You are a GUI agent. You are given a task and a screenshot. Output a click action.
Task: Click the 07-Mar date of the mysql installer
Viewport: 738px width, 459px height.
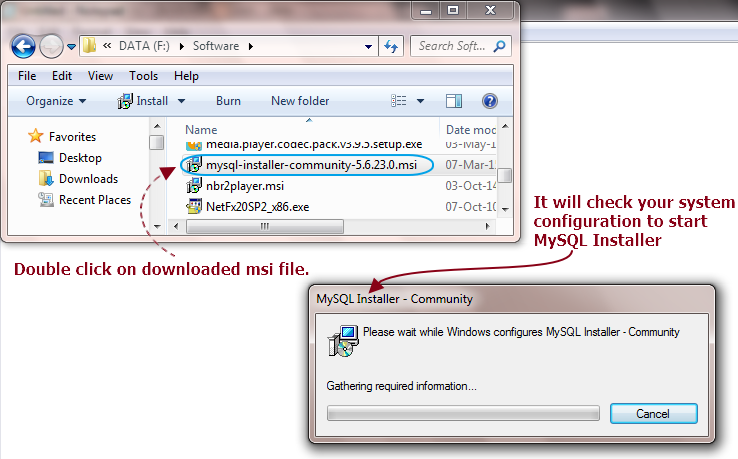(470, 165)
